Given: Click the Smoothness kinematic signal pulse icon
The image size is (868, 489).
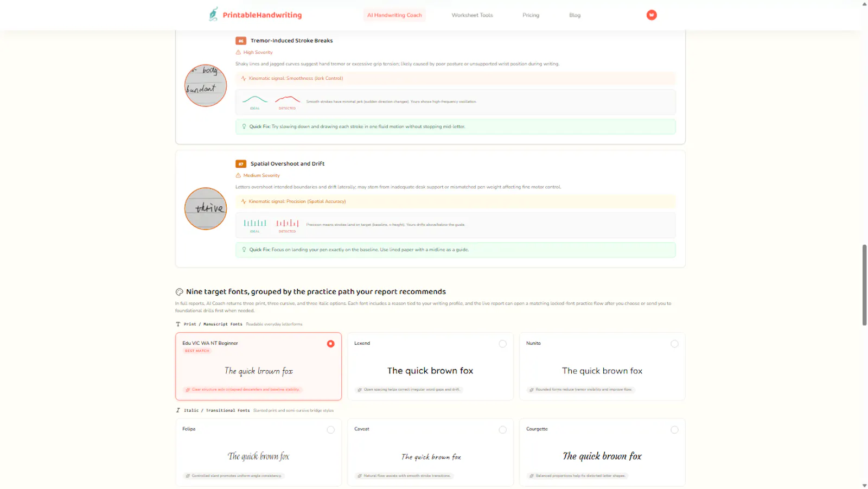Looking at the screenshot, I should click(x=244, y=79).
